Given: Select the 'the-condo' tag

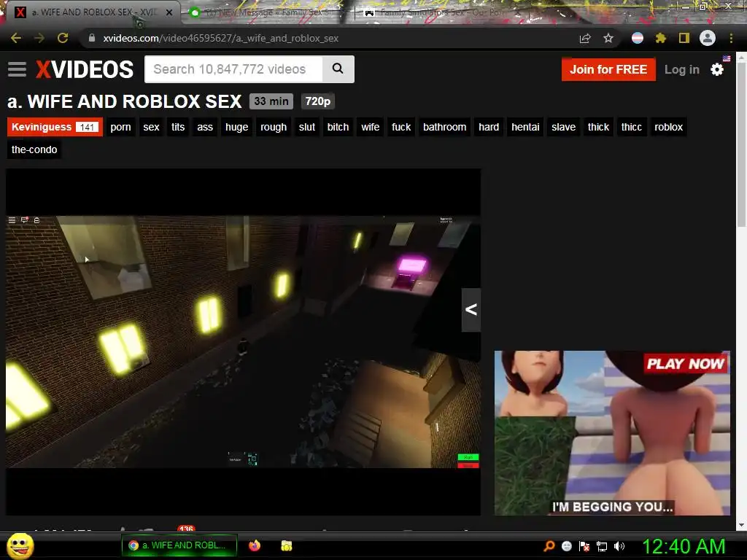Looking at the screenshot, I should [34, 149].
